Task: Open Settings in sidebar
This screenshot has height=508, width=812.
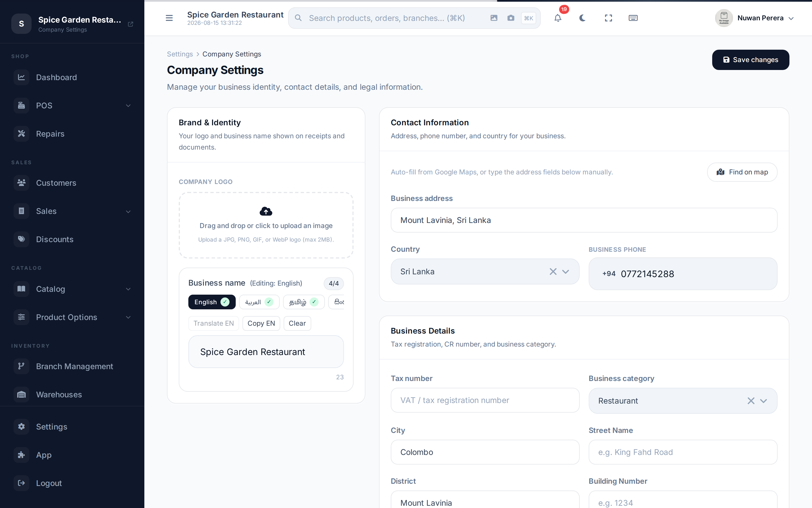Action: point(72,427)
